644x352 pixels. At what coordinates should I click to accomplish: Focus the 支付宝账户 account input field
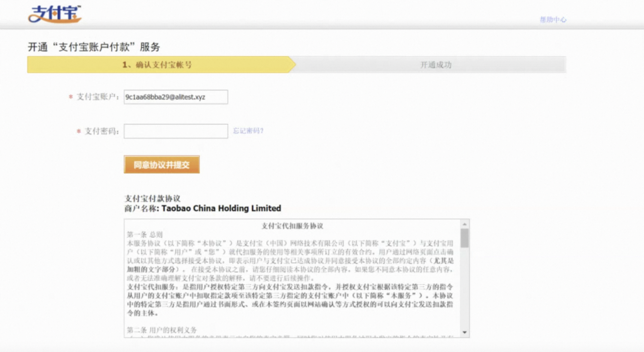pyautogui.click(x=176, y=97)
